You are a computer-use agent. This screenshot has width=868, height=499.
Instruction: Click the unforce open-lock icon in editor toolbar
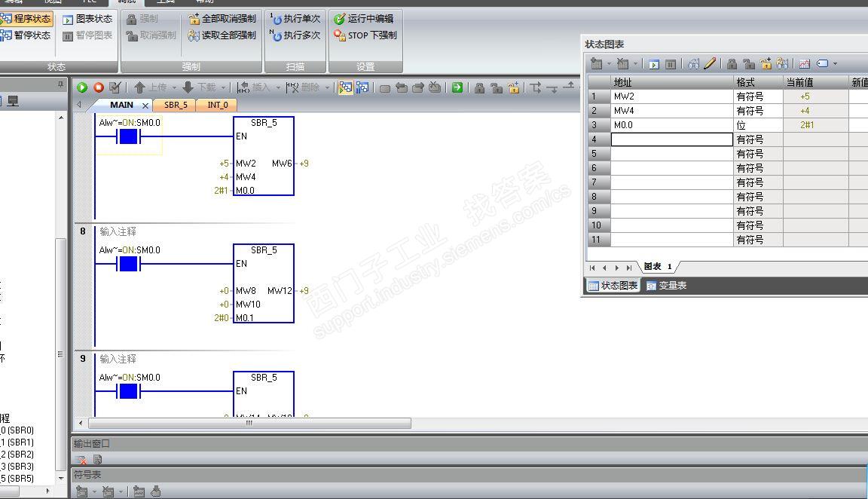point(497,87)
